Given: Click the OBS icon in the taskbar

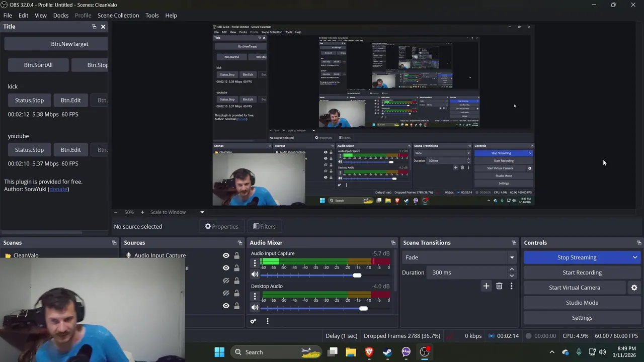Looking at the screenshot, I should click(x=425, y=352).
